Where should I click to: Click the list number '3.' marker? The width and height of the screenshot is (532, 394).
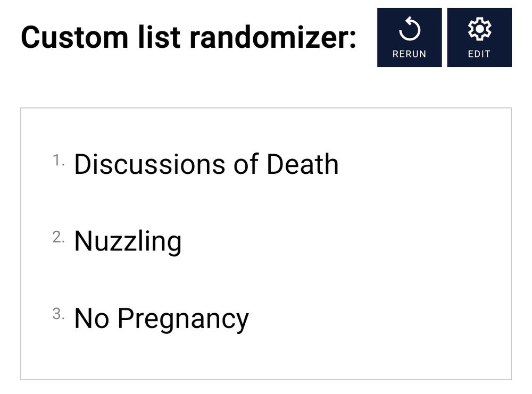59,314
